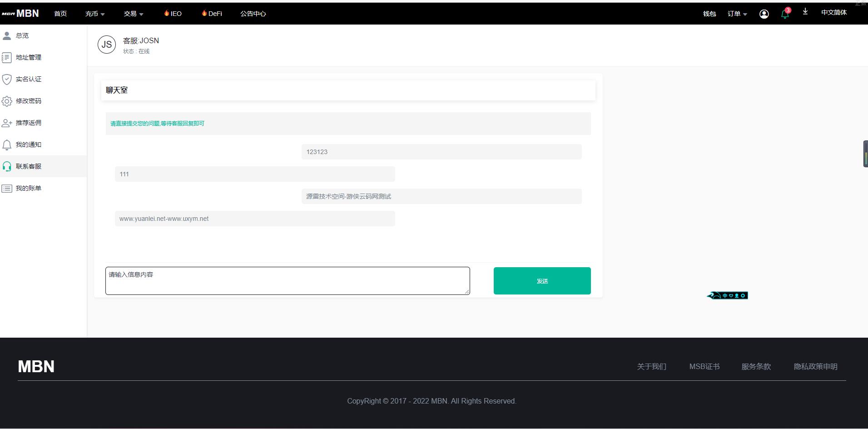Click the download icon in header
868x429 pixels.
coord(805,12)
